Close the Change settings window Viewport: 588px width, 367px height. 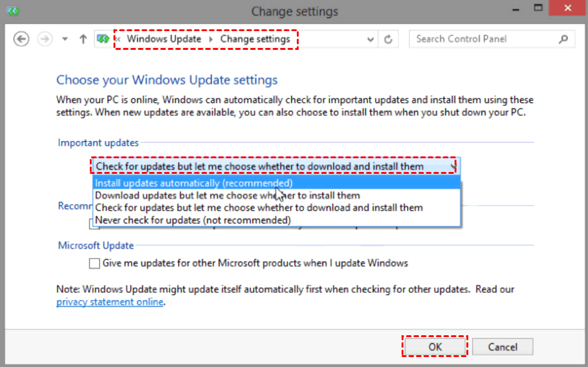568,8
